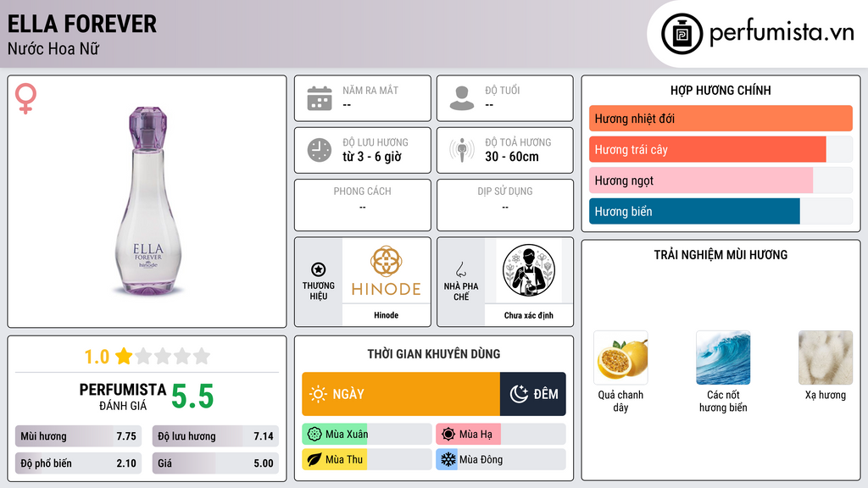This screenshot has width=868, height=488.
Task: Click the pink female gender symbol icon
Action: pos(25,98)
